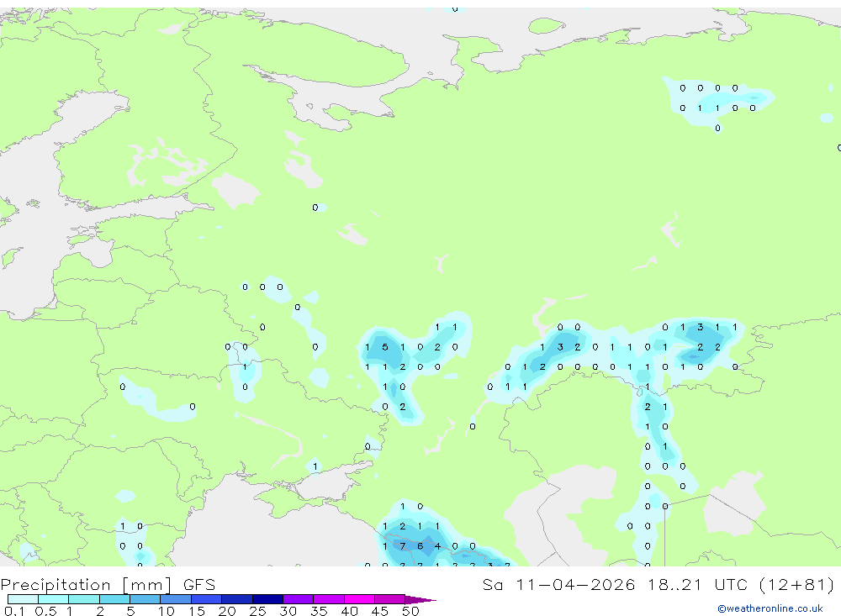Select the legend swatch between 10 and 15
The width and height of the screenshot is (841, 616).
coord(176,599)
